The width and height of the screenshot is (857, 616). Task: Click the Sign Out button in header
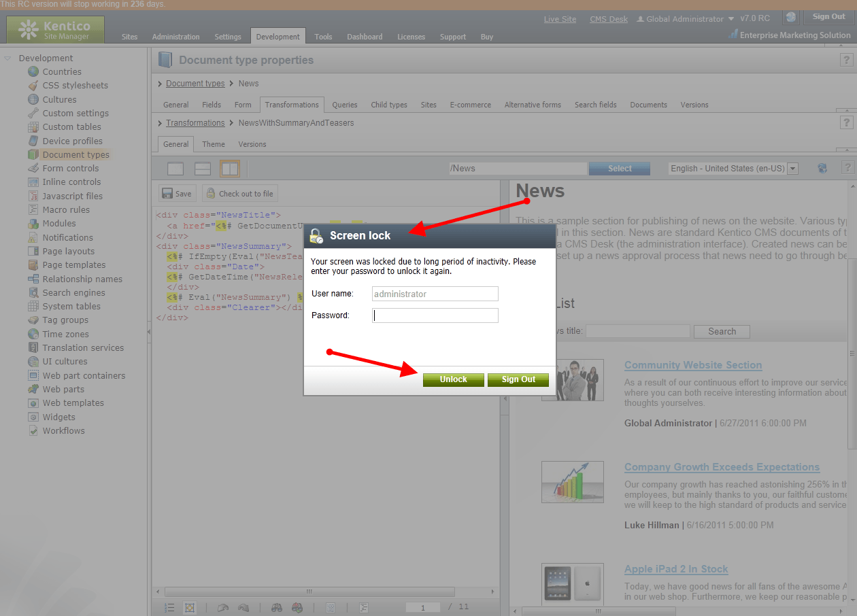tap(828, 17)
